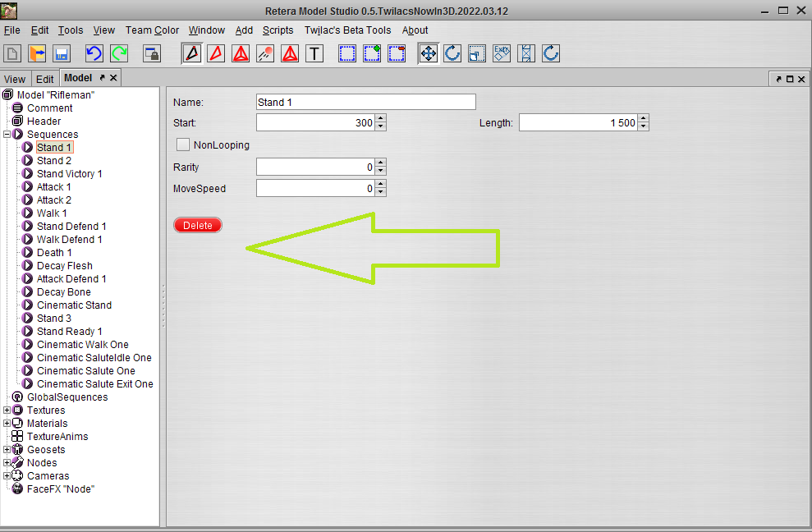Click the Open file folder icon
Screen dimensions: 812x532
(37, 53)
